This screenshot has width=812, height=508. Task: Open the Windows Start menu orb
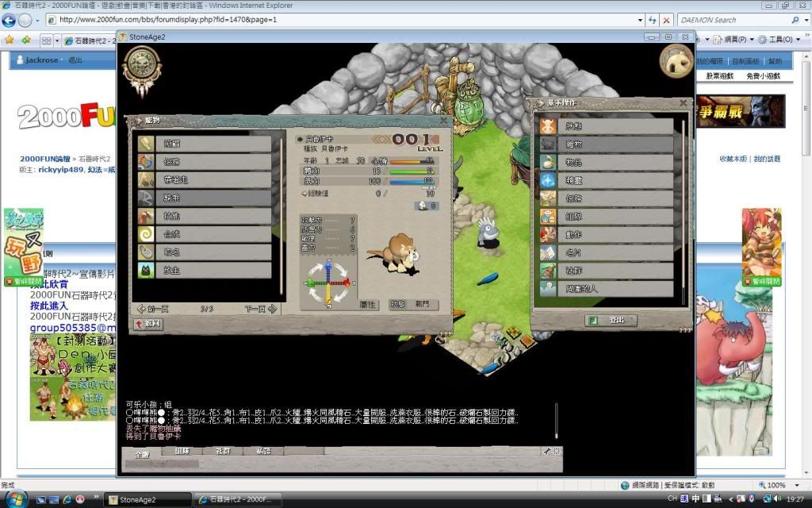point(16,499)
